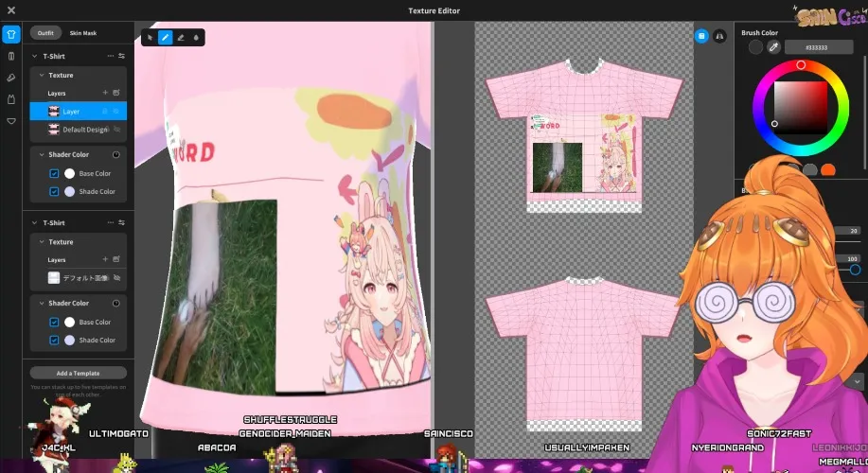The image size is (868, 473).
Task: Click the hue ring handle on color wheel
Action: coord(801,65)
